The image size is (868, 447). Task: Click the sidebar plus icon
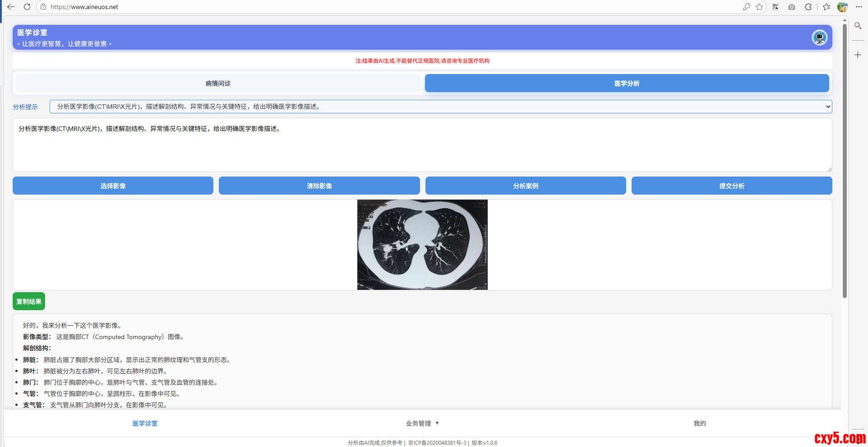(858, 55)
